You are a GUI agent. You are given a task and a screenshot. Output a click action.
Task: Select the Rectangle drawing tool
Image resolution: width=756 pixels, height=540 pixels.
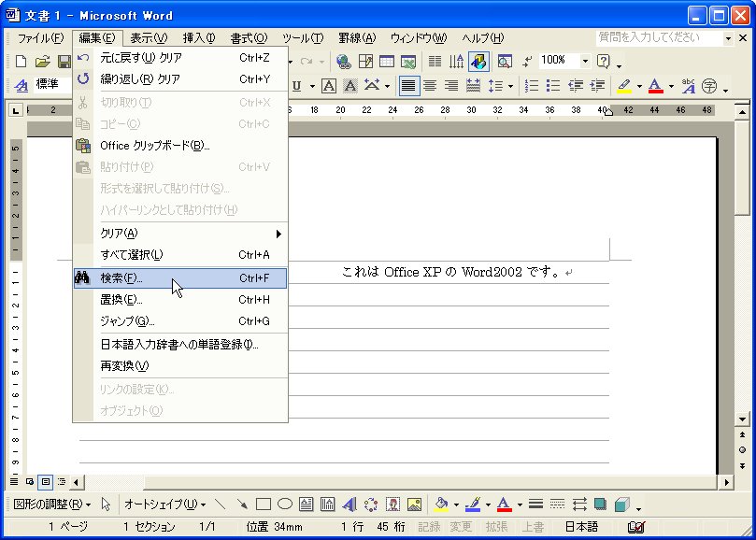[x=264, y=504]
